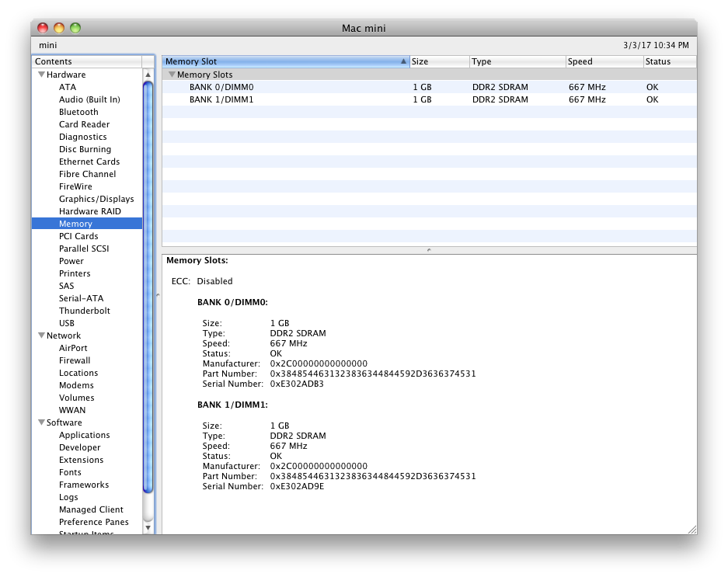The image size is (728, 577).
Task: Sort by Status column header
Action: coord(670,61)
